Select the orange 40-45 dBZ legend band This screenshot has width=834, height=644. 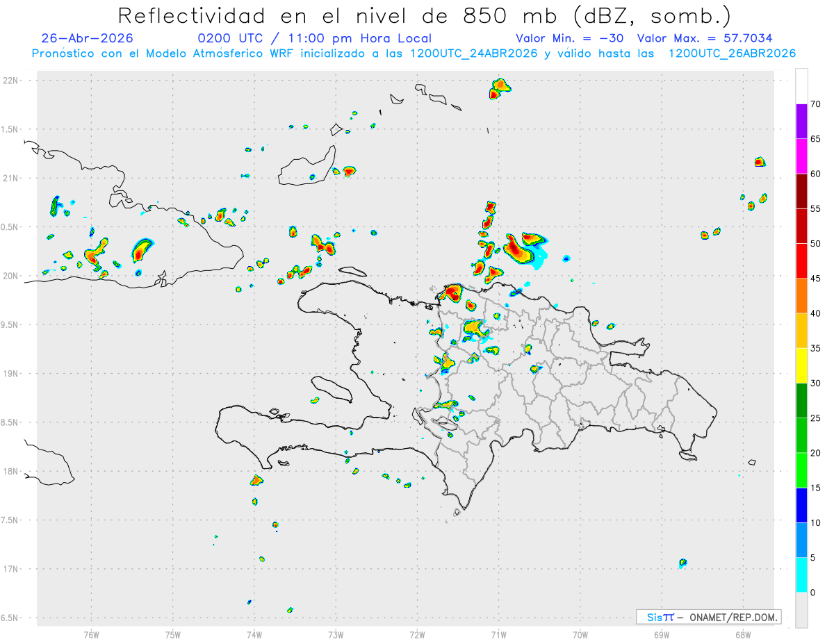(801, 296)
